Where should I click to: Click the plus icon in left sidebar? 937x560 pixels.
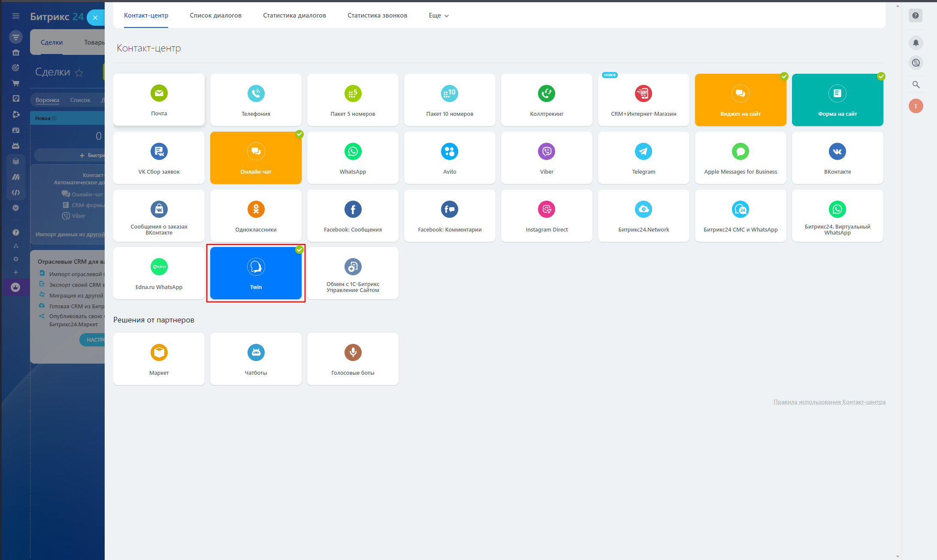(x=16, y=272)
